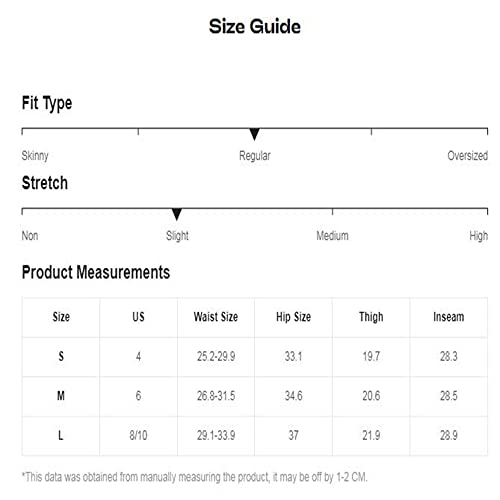Click the US size 8/10 cell
This screenshot has width=500, height=500.
click(x=138, y=435)
